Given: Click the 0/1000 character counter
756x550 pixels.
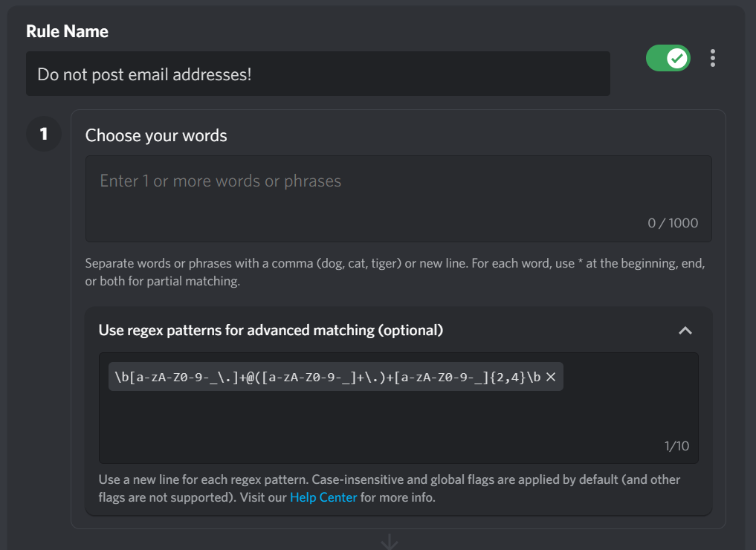Looking at the screenshot, I should [x=672, y=222].
